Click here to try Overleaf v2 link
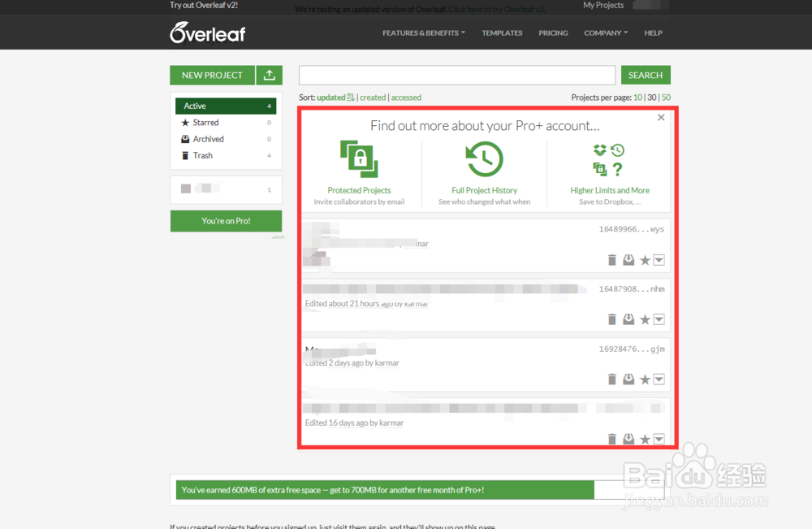Viewport: 812px width, 529px height. click(497, 9)
